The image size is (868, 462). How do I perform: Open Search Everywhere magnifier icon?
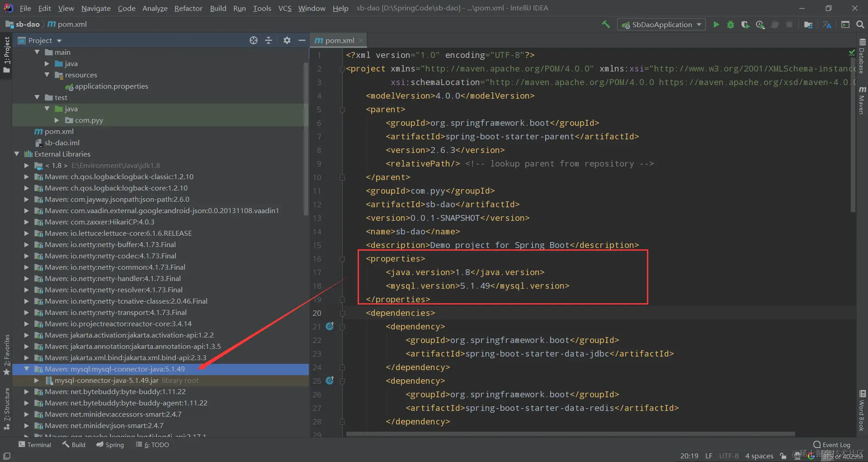point(860,24)
